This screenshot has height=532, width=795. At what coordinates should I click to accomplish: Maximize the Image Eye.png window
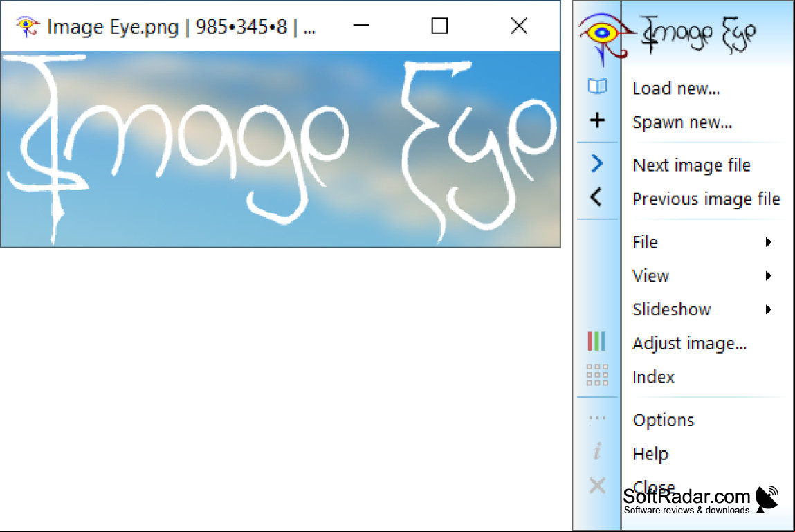(439, 26)
